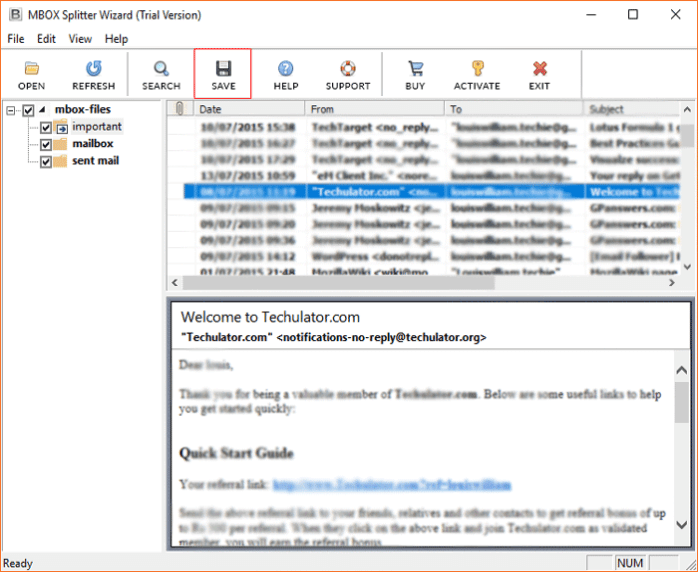The height and width of the screenshot is (572, 698).
Task: Click the REFRESH toolbar icon
Action: (x=93, y=75)
